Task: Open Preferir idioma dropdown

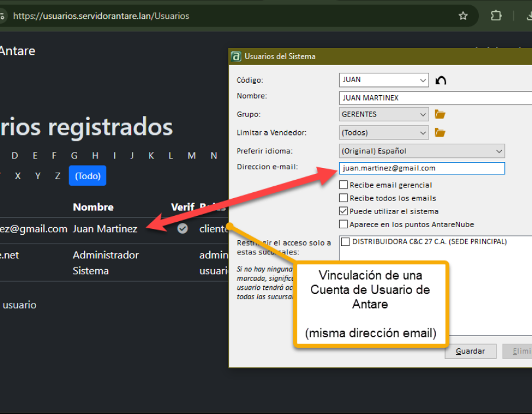Action: pyautogui.click(x=421, y=151)
